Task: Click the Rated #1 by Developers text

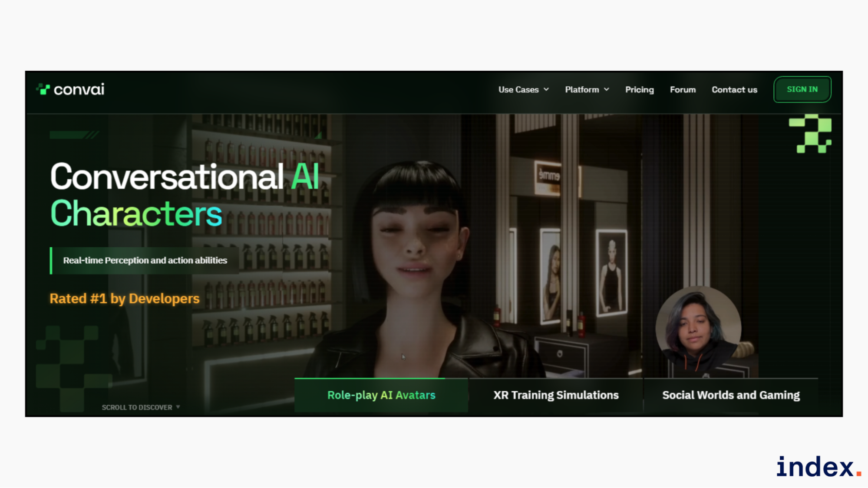Action: [x=125, y=298]
